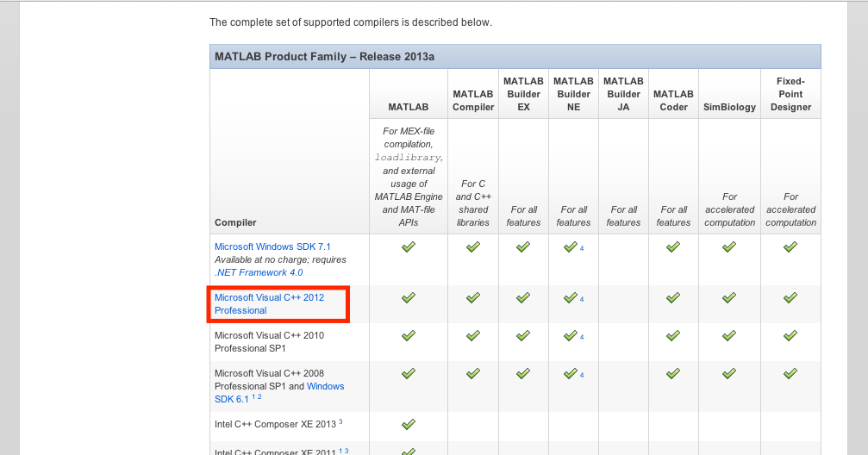The width and height of the screenshot is (868, 455).
Task: Open footnote 3 beside Intel Composer XE 2013
Action: coord(340,421)
